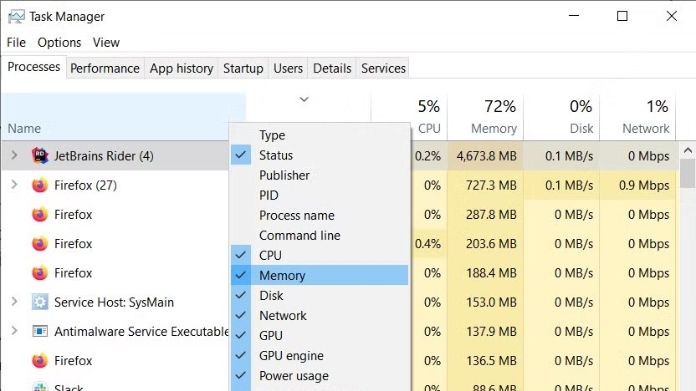Click the vertical scrollbar thumb
The image size is (696, 391).
tap(688, 174)
